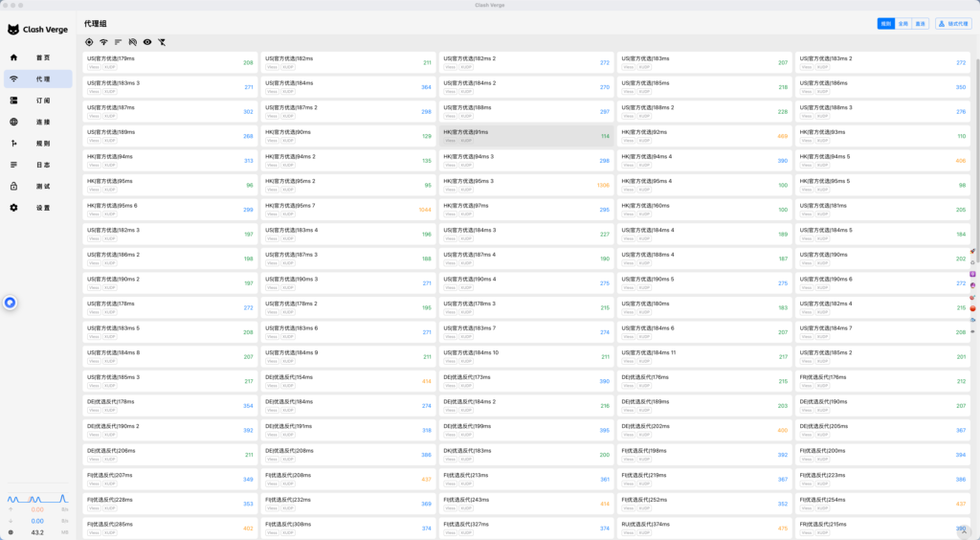Image resolution: width=980 pixels, height=540 pixels.
Task: Click the traffic graph in the sidebar bottom
Action: point(38,499)
